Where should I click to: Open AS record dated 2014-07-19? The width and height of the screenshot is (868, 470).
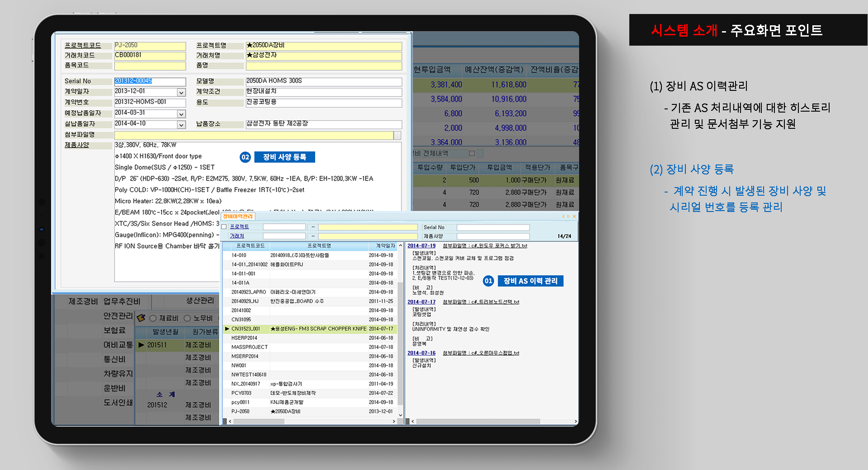pyautogui.click(x=421, y=246)
